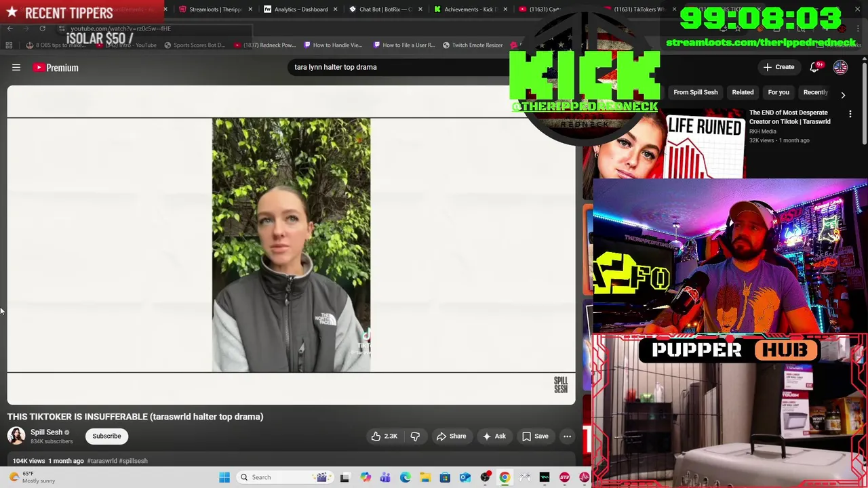Viewport: 868px width, 488px height.
Task: Open Windows Start menu
Action: [x=224, y=477]
